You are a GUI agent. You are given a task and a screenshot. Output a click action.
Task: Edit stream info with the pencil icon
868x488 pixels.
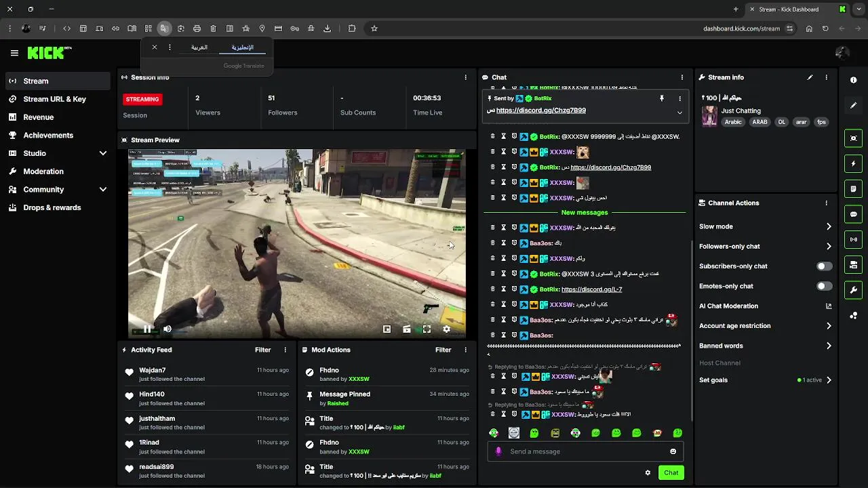tap(810, 77)
